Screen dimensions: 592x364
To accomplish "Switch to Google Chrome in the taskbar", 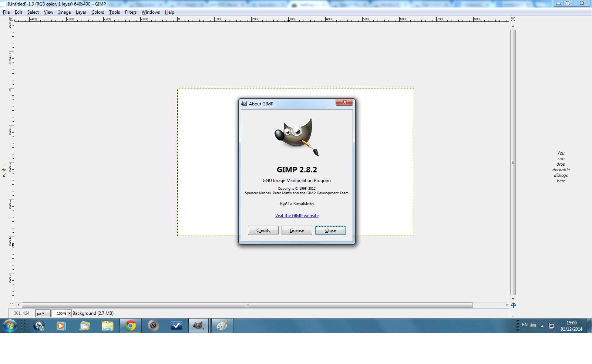I will [x=131, y=326].
